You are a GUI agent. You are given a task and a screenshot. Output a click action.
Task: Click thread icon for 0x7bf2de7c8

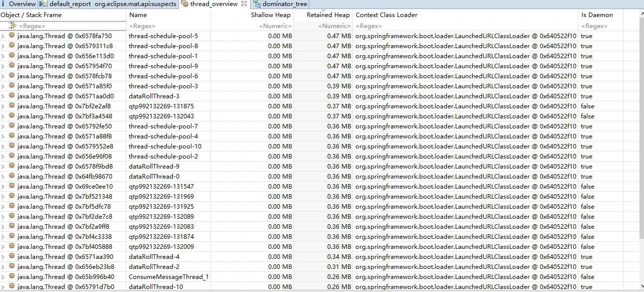pos(12,216)
